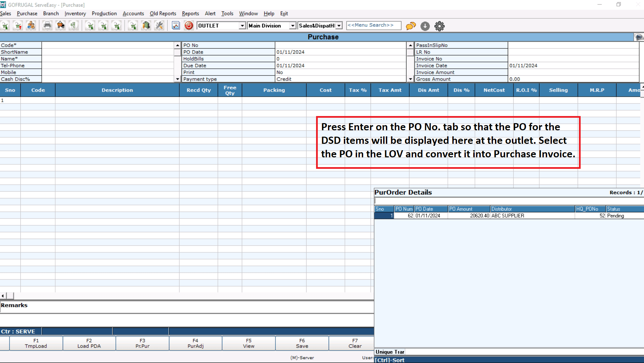Click the HQ_PONo column header
This screenshot has width=644, height=363.
[590, 209]
